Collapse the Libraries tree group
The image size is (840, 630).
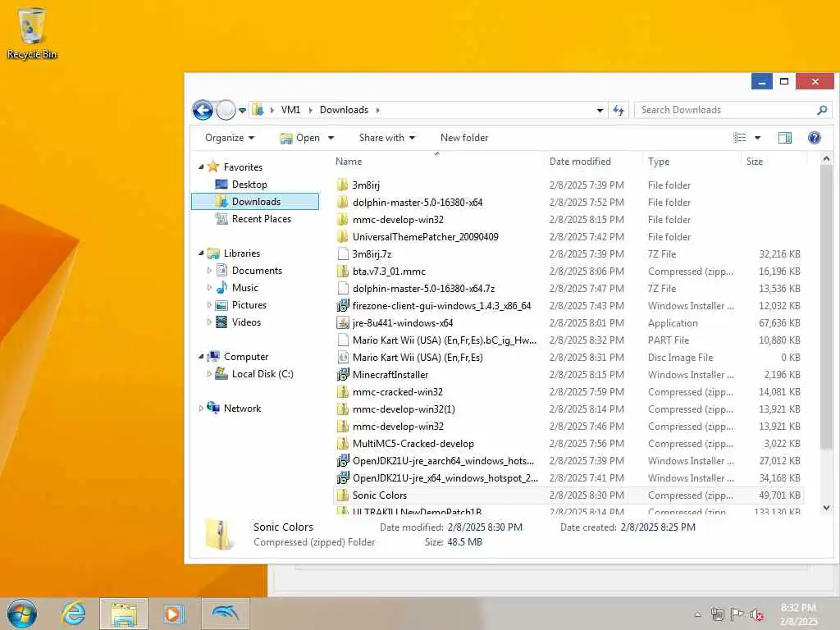tap(201, 253)
